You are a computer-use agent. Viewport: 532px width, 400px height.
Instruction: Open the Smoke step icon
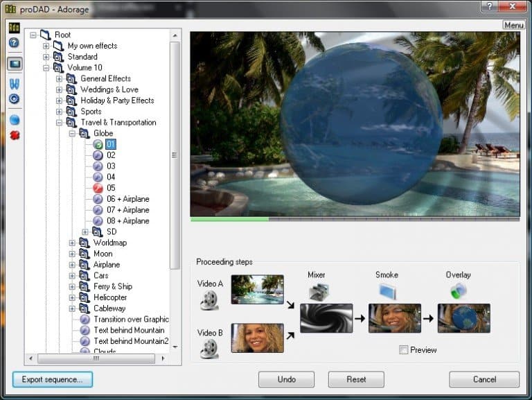(x=387, y=292)
